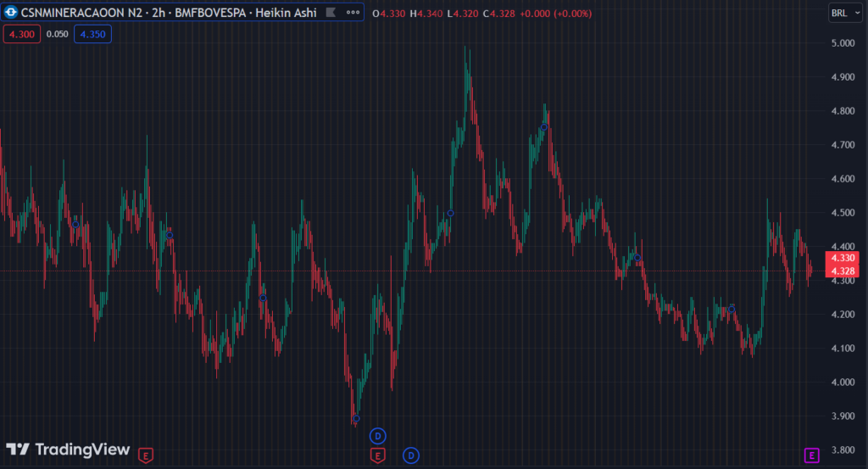This screenshot has width=868, height=469.
Task: Click the gray flag icon in chart legend
Action: [x=331, y=12]
